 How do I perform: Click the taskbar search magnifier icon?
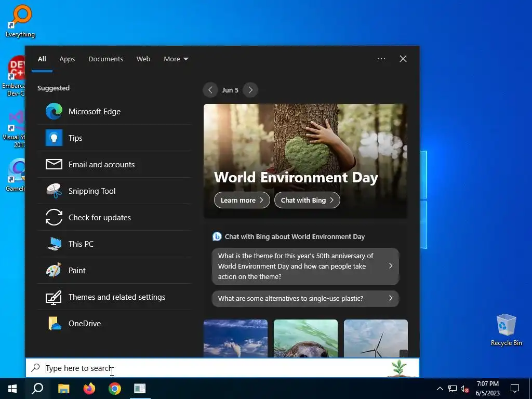(x=37, y=389)
